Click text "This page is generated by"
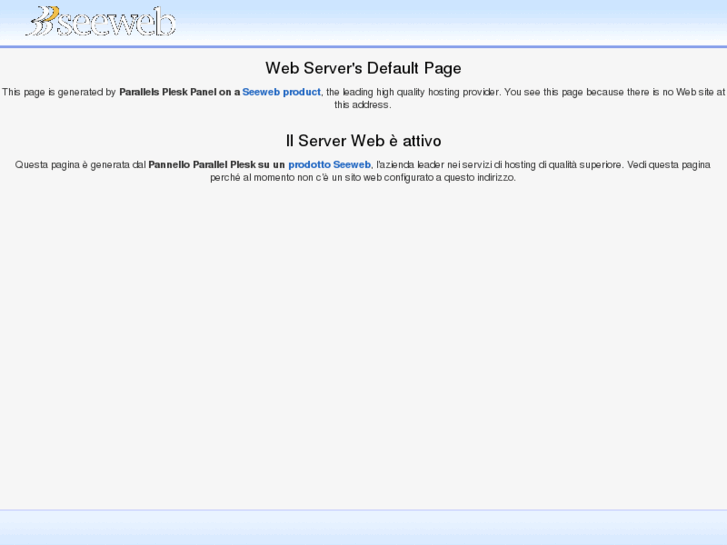The height and width of the screenshot is (545, 727). click(59, 92)
